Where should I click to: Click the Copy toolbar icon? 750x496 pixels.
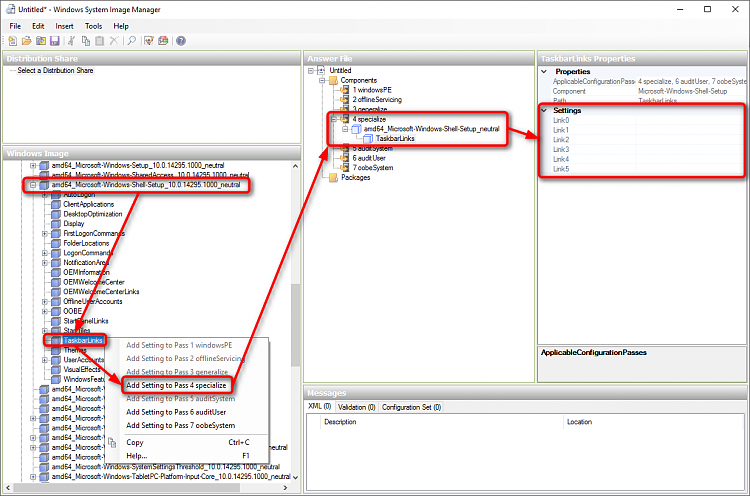tap(86, 41)
